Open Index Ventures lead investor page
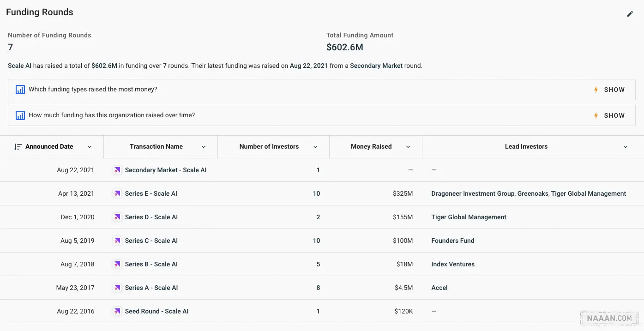The height and width of the screenshot is (331, 644). coord(452,265)
